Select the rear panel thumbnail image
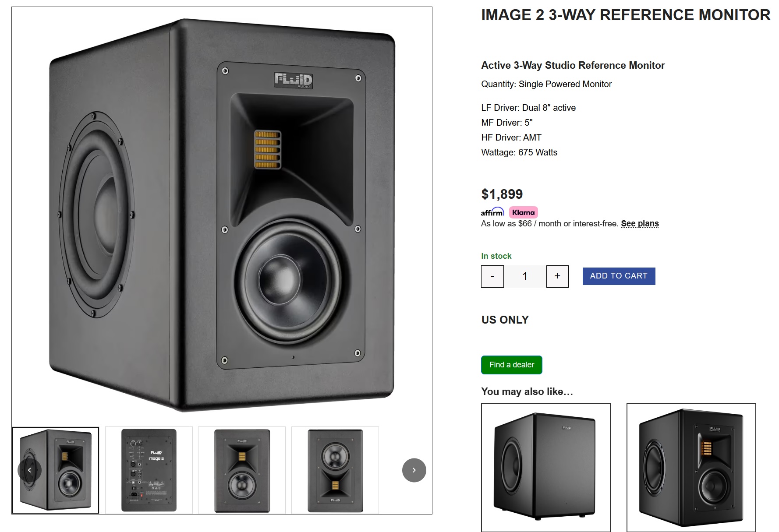 149,470
